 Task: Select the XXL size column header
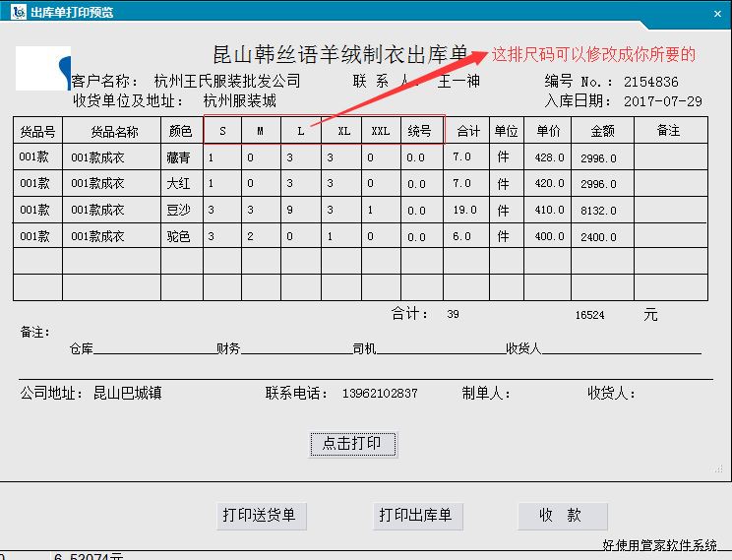click(380, 131)
